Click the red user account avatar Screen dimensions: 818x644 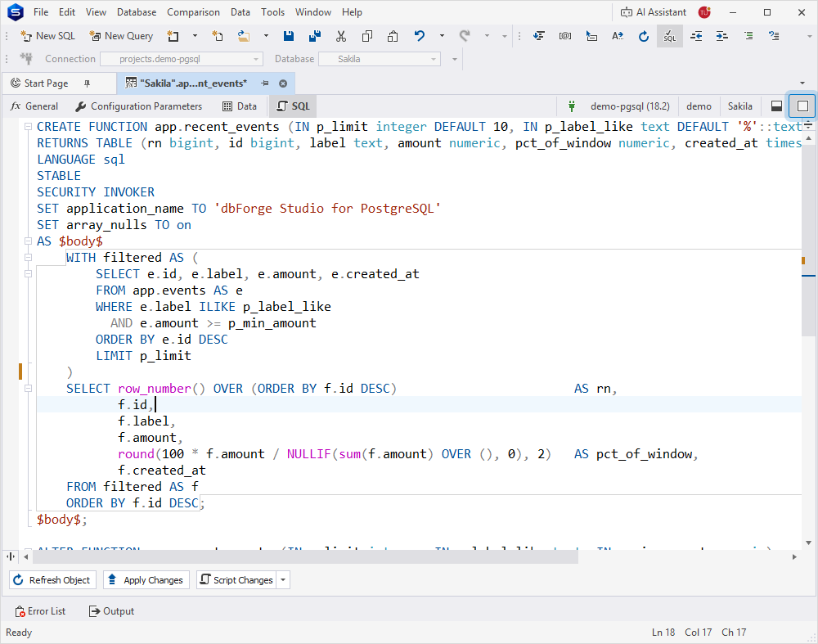704,12
